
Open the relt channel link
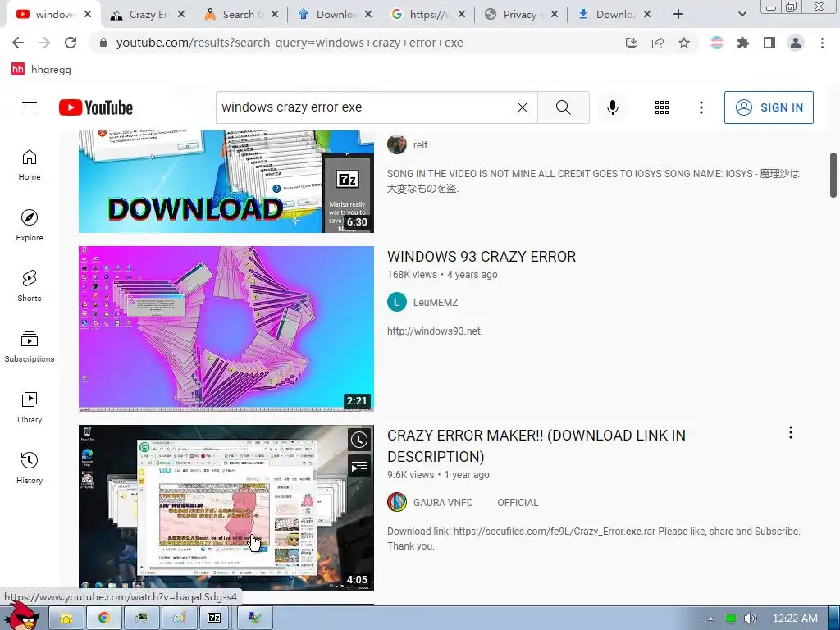click(x=420, y=144)
